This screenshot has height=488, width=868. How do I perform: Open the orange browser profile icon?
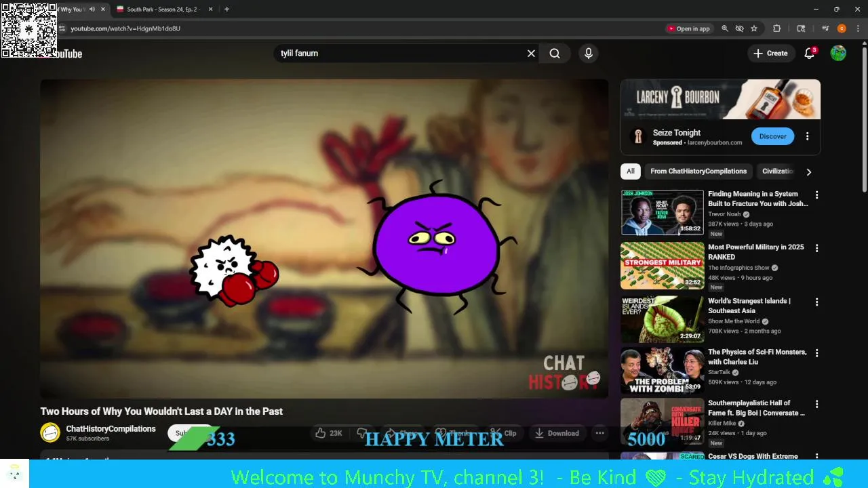[842, 28]
